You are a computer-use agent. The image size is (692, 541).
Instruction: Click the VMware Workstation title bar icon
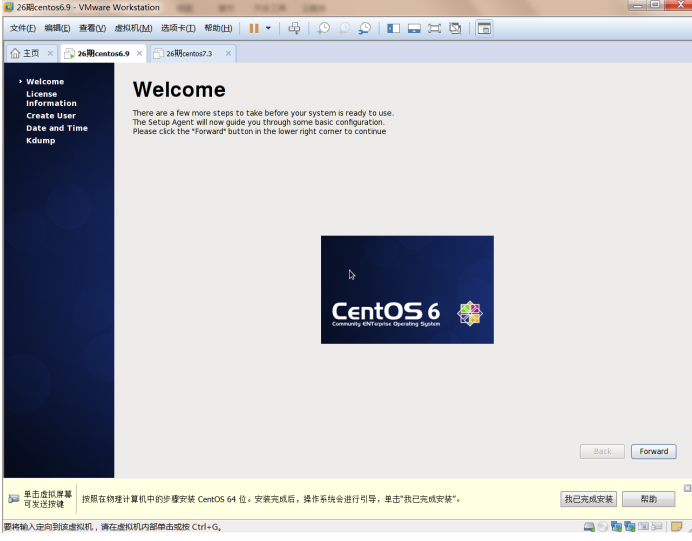(8, 7)
